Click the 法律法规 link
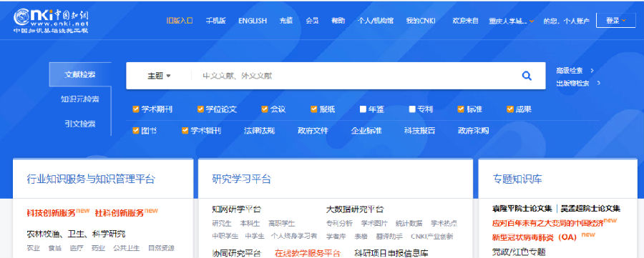Screen dimensions: 644x258 pyautogui.click(x=259, y=131)
